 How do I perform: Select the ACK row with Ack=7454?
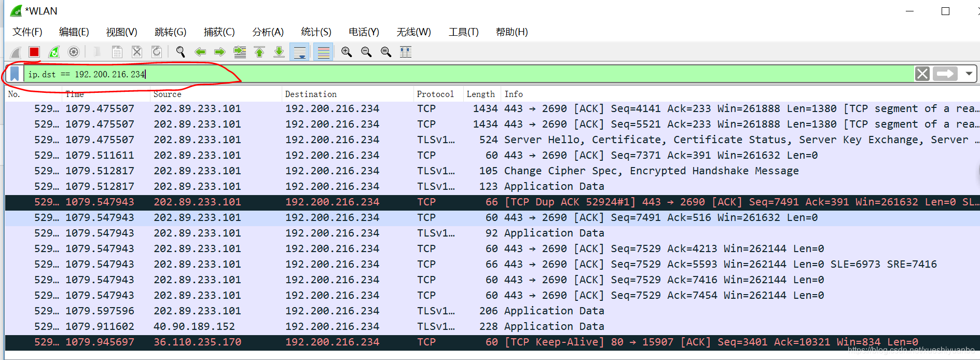point(492,295)
